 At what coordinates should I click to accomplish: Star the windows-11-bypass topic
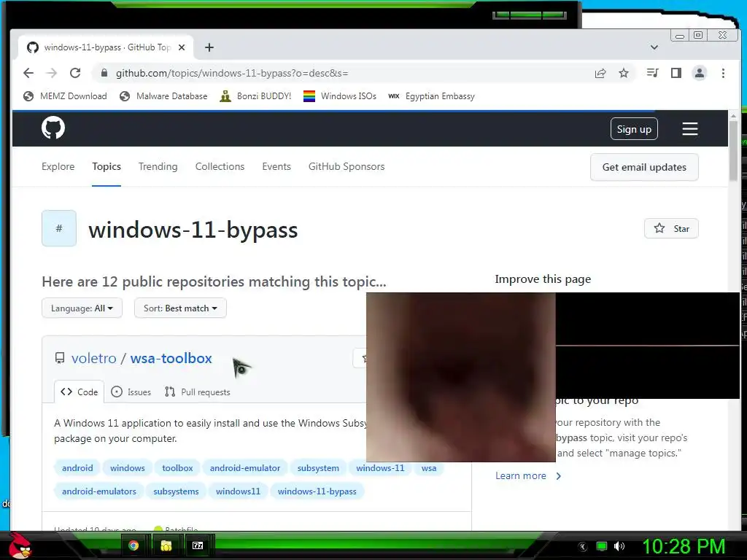671,228
